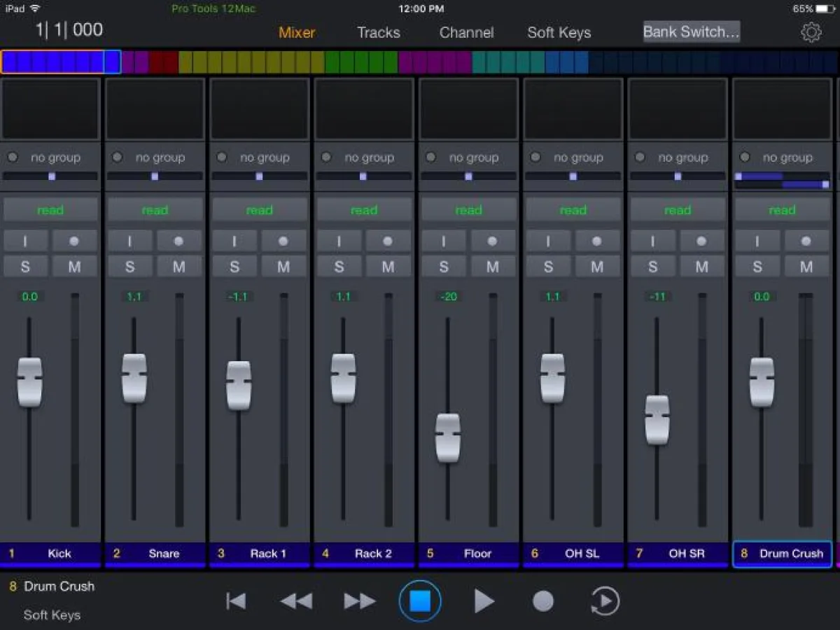Open Rack 2 automation mode dropdown
Viewport: 840px width, 630px height.
point(364,210)
